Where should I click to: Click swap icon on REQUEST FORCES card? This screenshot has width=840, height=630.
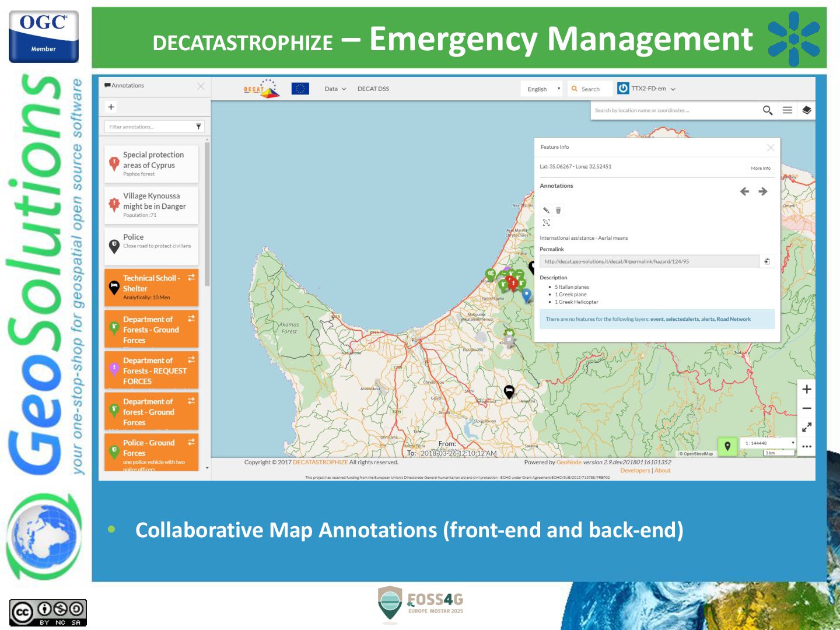coord(191,360)
